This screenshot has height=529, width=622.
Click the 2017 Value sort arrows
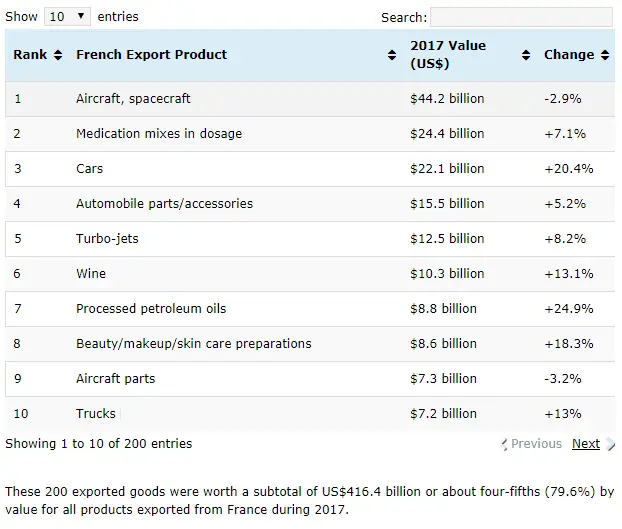pos(526,55)
